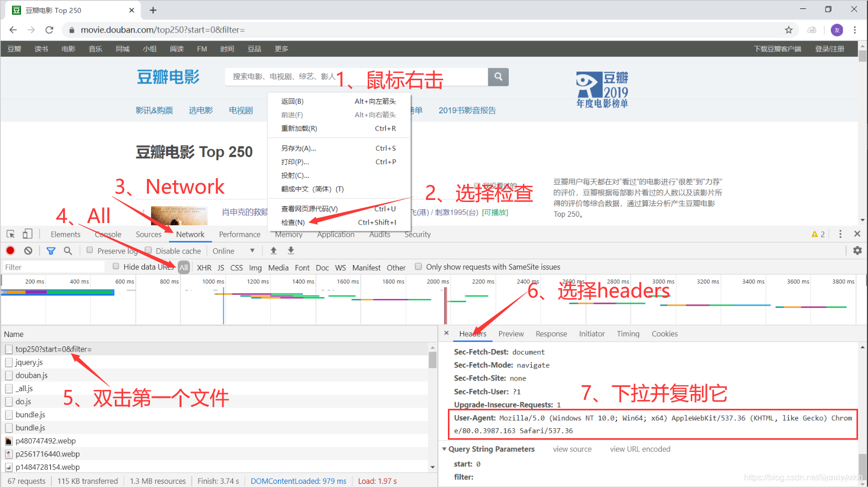Close the request details pane
868x487 pixels.
[x=446, y=333]
